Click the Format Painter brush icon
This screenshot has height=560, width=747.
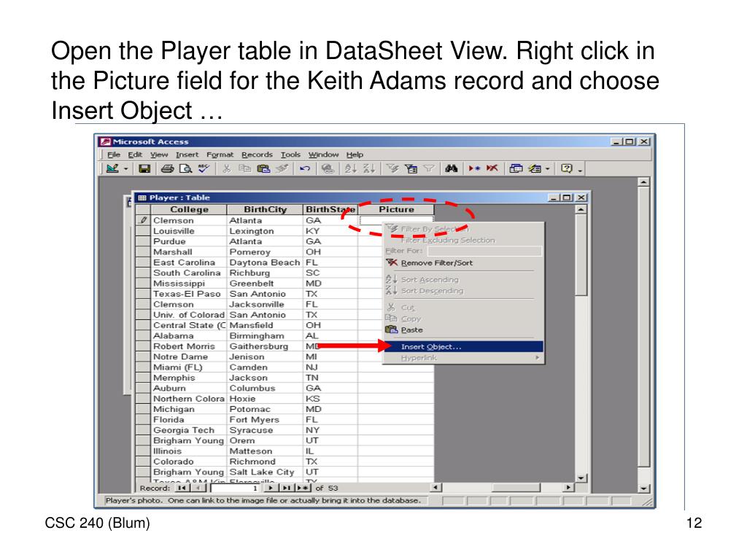[282, 168]
